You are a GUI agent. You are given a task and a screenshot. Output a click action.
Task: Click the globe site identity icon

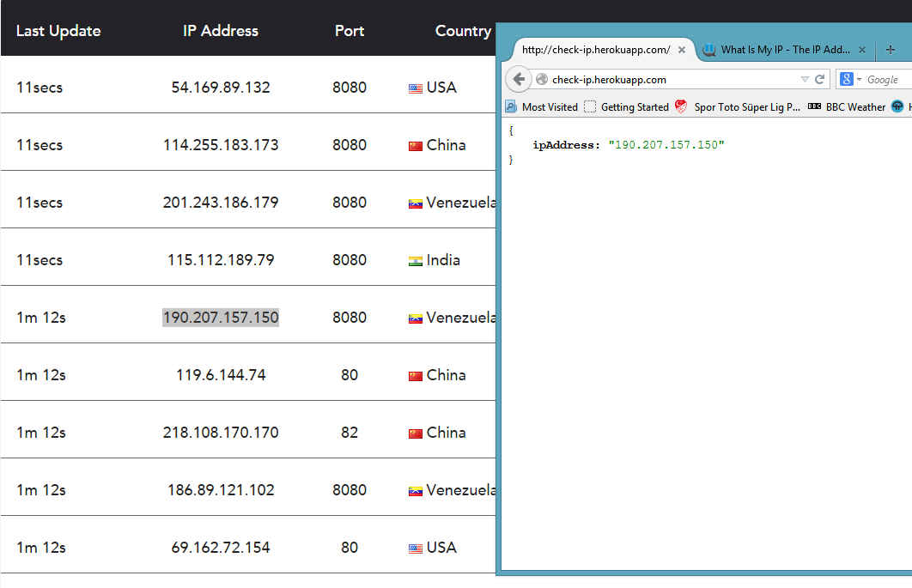tap(542, 80)
